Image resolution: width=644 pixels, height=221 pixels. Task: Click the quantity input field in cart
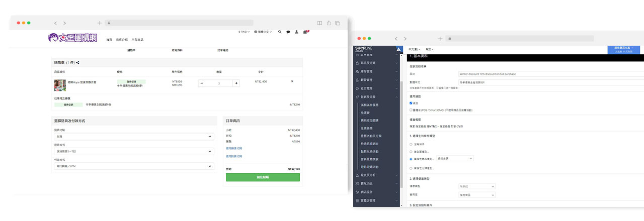click(x=219, y=83)
